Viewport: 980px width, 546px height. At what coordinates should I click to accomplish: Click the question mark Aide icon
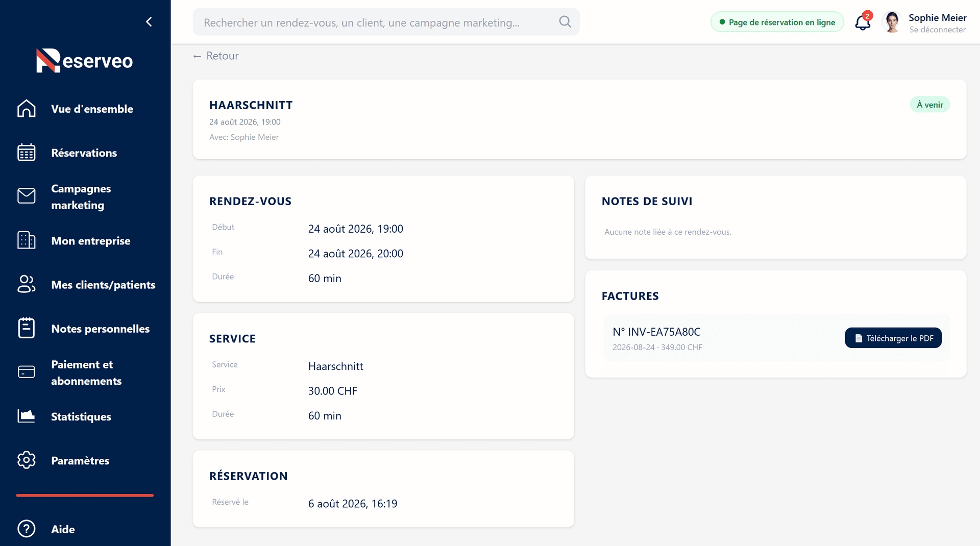27,529
